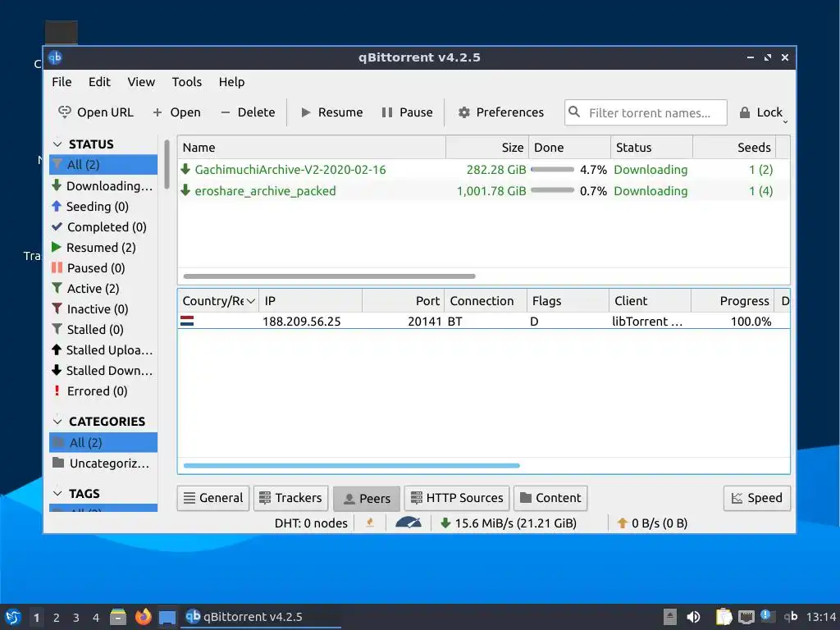Screen dimensions: 840x630
Task: Click the qBittorrent tray icon
Action: [791, 617]
